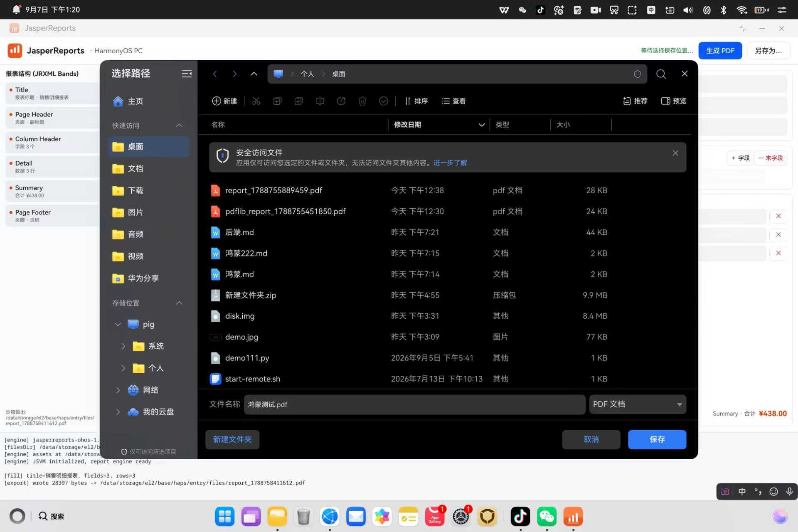Open the PDF 文档 file type dropdown
Viewport: 798px width, 532px height.
pos(638,404)
